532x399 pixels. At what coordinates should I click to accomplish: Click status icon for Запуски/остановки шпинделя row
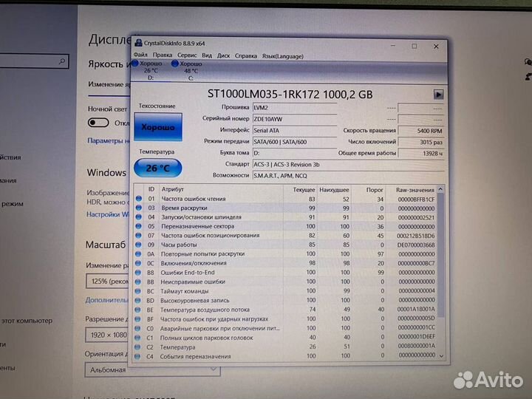(138, 216)
